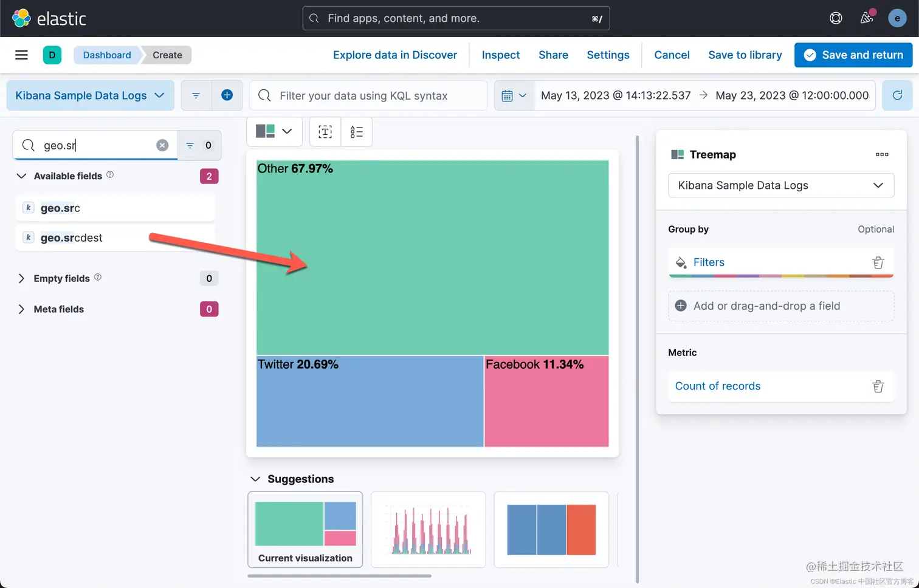Expand Empty fields section
The image size is (919, 588).
coord(21,278)
